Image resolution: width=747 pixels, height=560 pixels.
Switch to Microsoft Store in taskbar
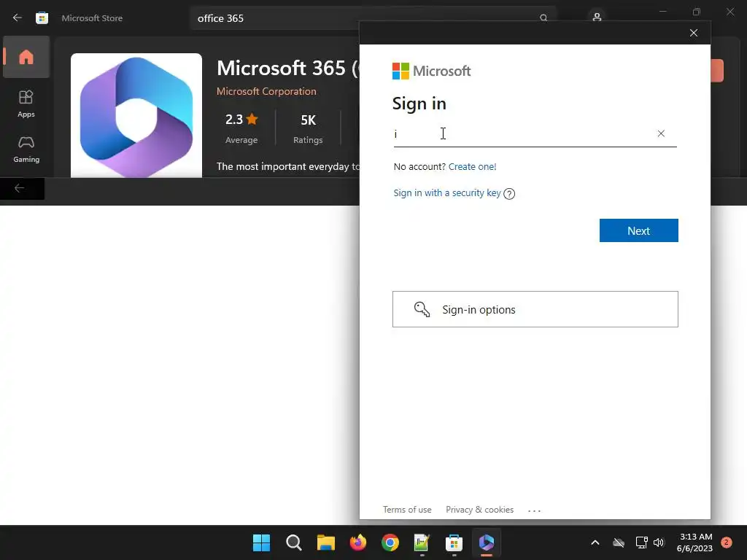pos(454,542)
